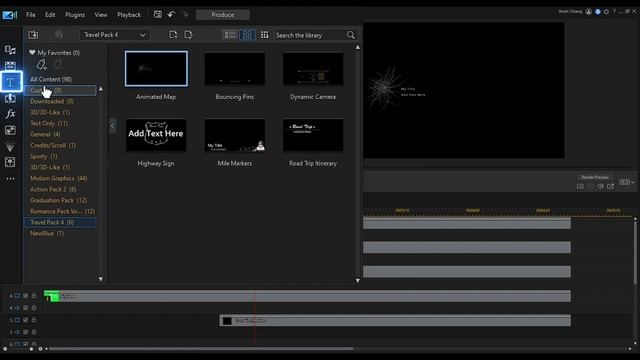Open the Playback menu
Viewport: 640px width, 360px height.
(129, 15)
